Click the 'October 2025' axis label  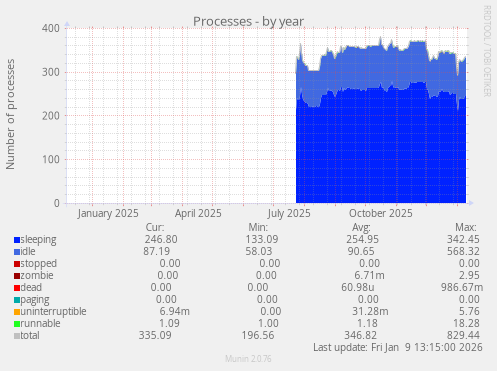381,213
